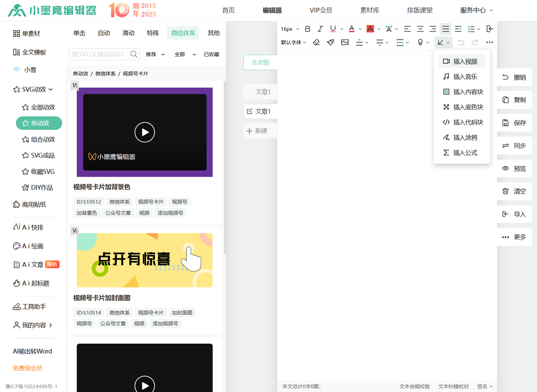Center-align text with toolbar icon

point(420,29)
